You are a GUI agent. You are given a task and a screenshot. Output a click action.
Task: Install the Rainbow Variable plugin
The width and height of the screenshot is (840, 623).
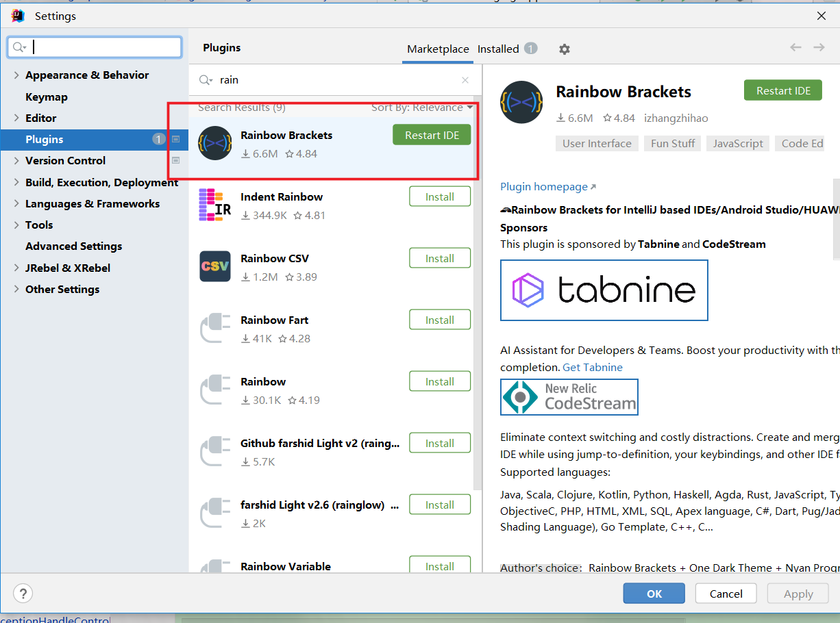[x=440, y=565]
